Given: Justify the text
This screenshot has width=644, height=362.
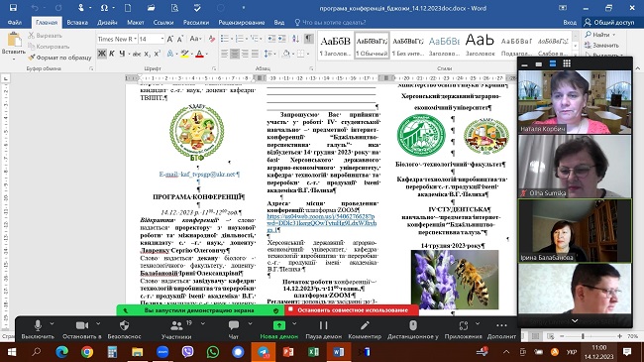Looking at the screenshot, I should [255, 54].
